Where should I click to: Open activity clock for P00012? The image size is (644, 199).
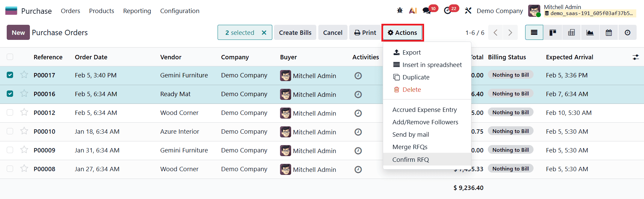(x=358, y=113)
